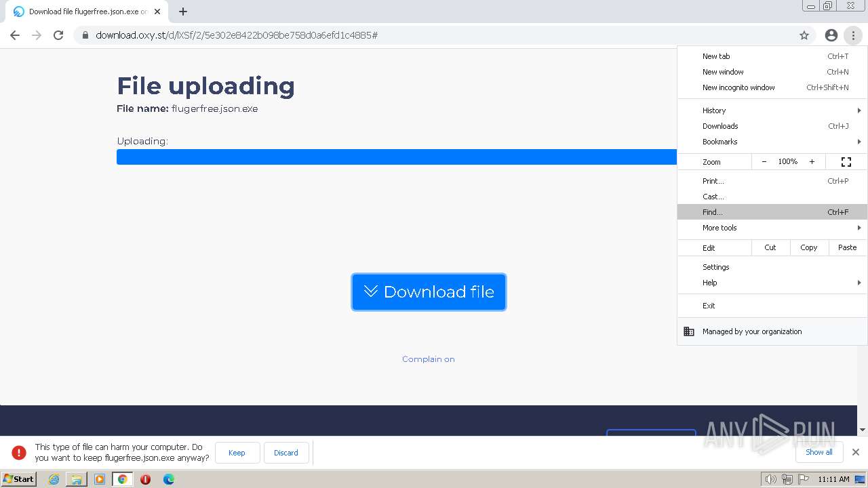Select New incognito window menu entry
This screenshot has height=488, width=868.
tap(772, 87)
